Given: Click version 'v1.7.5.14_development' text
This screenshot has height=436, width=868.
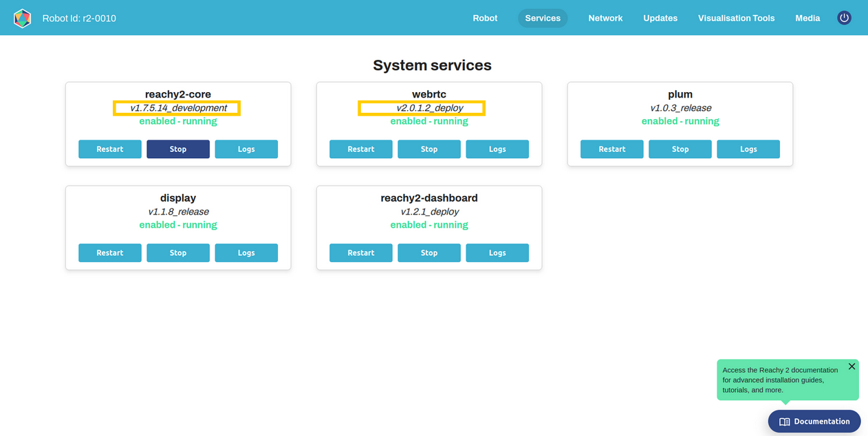Looking at the screenshot, I should 178,108.
